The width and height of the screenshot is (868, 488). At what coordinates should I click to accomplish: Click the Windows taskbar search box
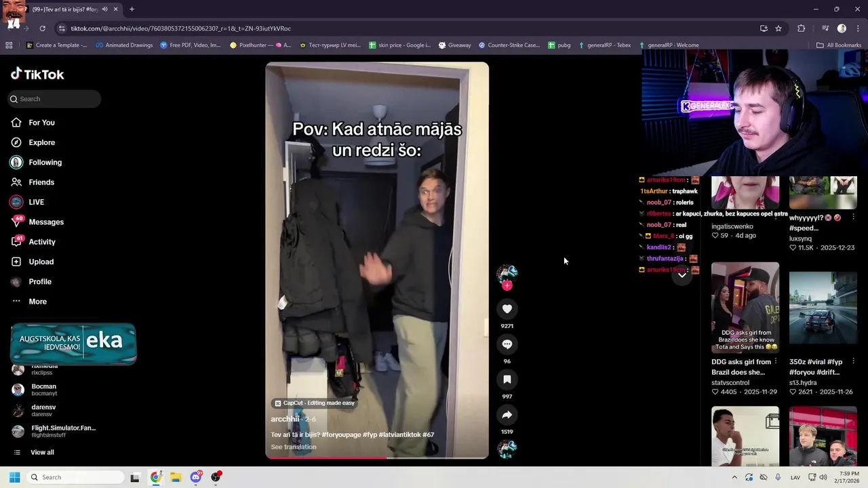click(76, 477)
